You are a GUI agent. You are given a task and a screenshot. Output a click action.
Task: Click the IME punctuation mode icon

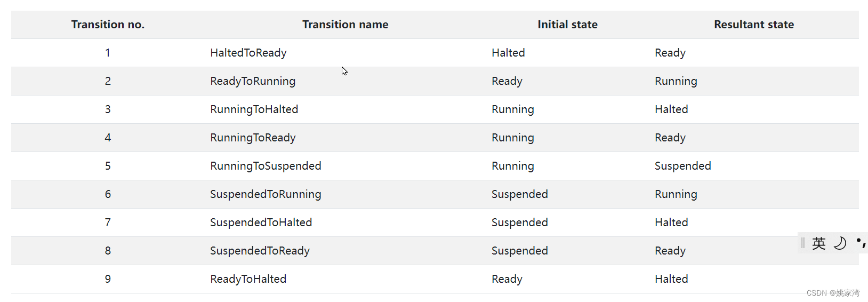click(x=861, y=243)
